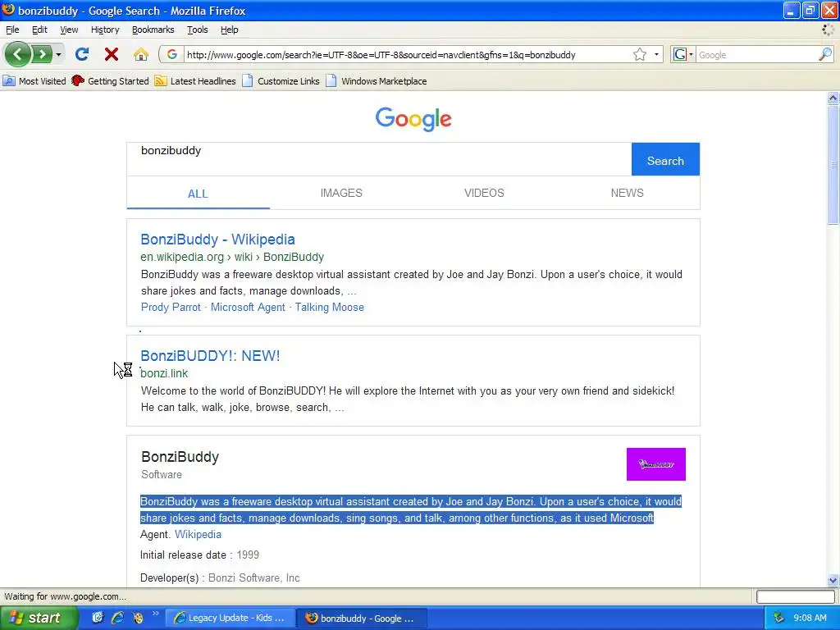Open the Customize Links bookmark
Viewport: 840px width, 630px height.
click(x=281, y=81)
